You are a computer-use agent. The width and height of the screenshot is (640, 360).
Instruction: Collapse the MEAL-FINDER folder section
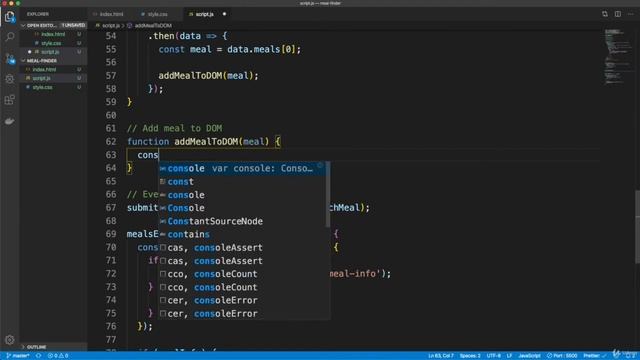53,60
